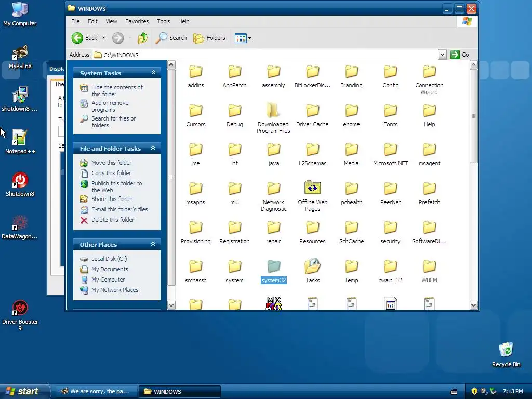Open the Favorites menu
The width and height of the screenshot is (532, 399).
[x=137, y=21]
